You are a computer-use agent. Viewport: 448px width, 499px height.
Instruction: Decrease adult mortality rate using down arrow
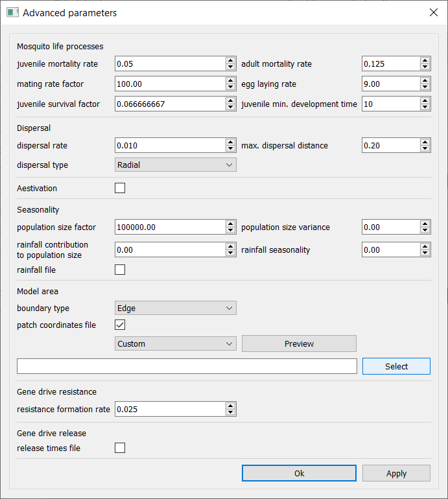425,67
